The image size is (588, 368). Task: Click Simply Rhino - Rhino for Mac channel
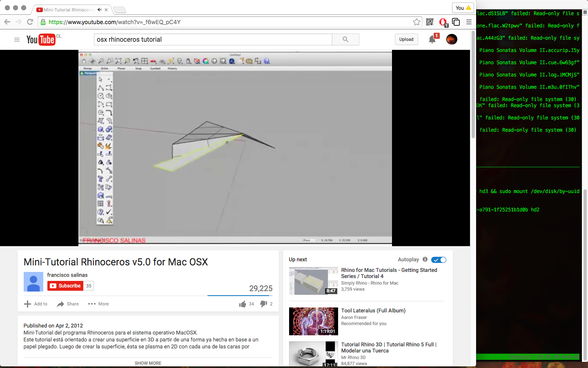[x=370, y=283]
